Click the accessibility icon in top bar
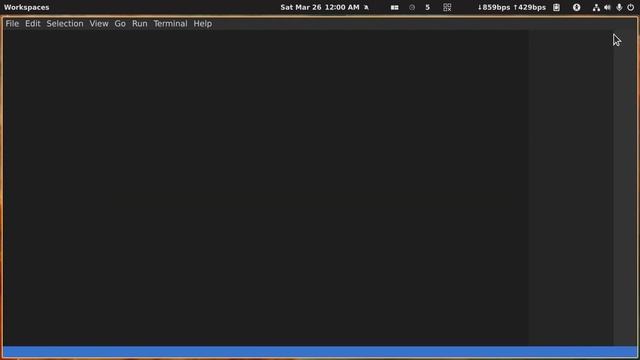 [576, 7]
